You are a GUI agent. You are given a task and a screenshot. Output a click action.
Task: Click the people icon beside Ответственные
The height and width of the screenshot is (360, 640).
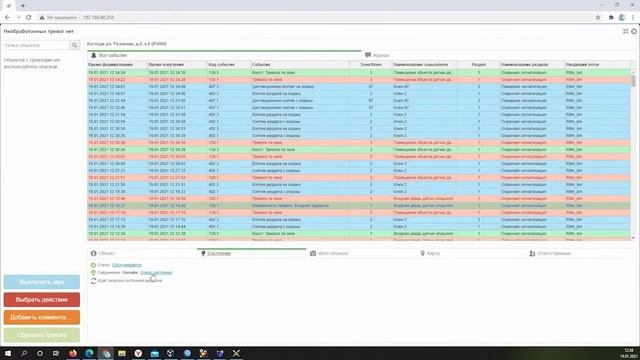[x=532, y=253]
